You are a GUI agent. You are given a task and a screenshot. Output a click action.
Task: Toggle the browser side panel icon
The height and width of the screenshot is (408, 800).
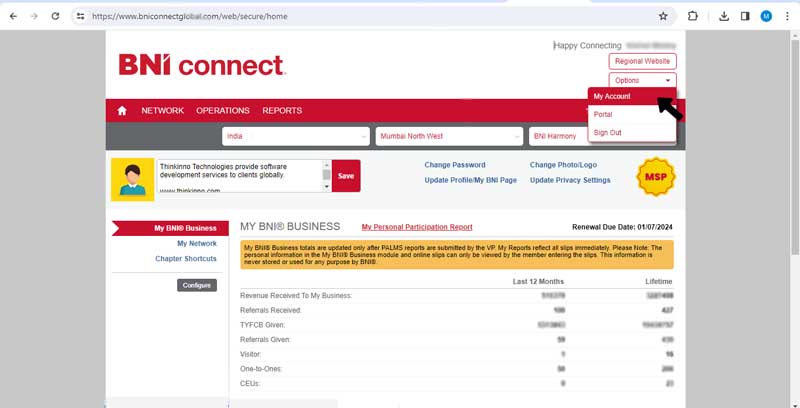[x=745, y=16]
